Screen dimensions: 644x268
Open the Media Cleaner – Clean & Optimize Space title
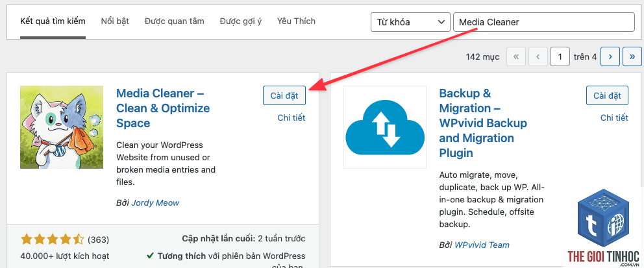pyautogui.click(x=163, y=108)
